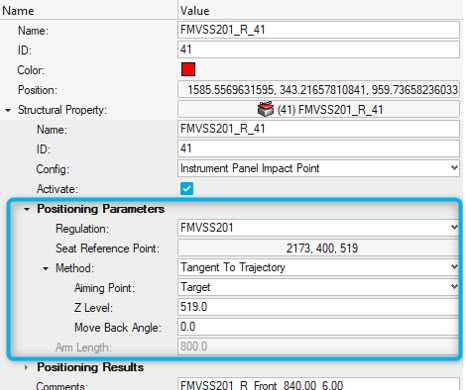Edit the Move Back Angle field
This screenshot has width=466, height=390.
(318, 327)
